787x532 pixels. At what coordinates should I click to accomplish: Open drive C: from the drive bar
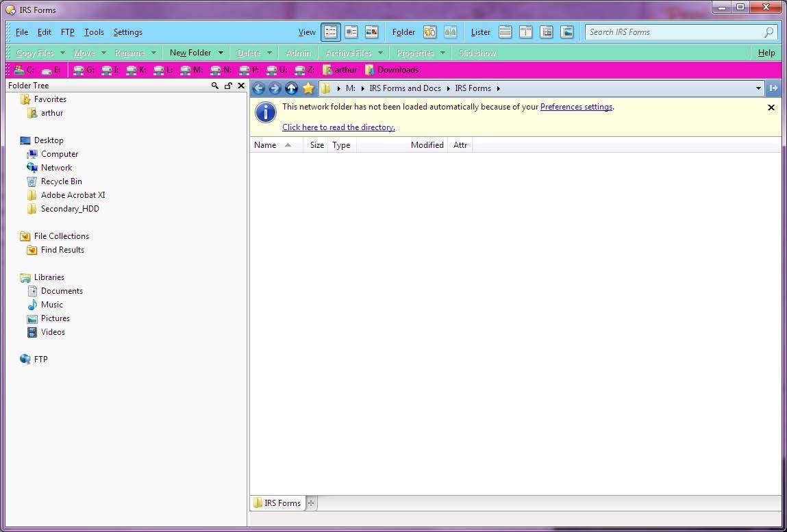click(24, 70)
